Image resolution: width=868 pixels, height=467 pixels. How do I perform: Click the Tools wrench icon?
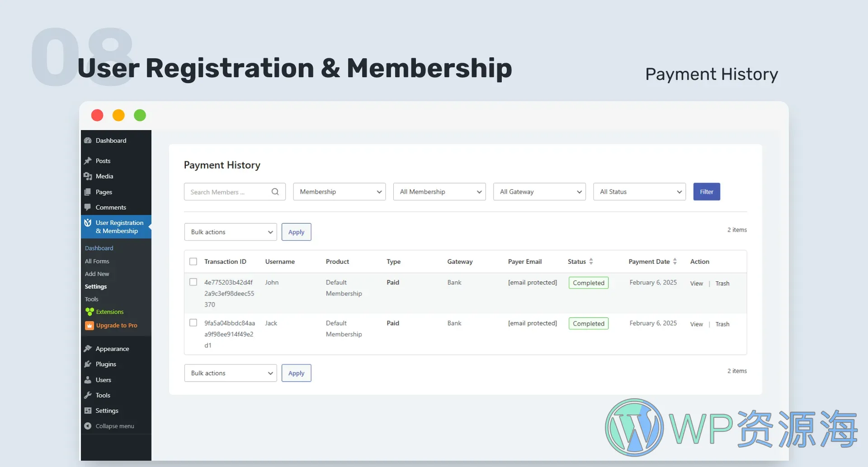pos(88,395)
